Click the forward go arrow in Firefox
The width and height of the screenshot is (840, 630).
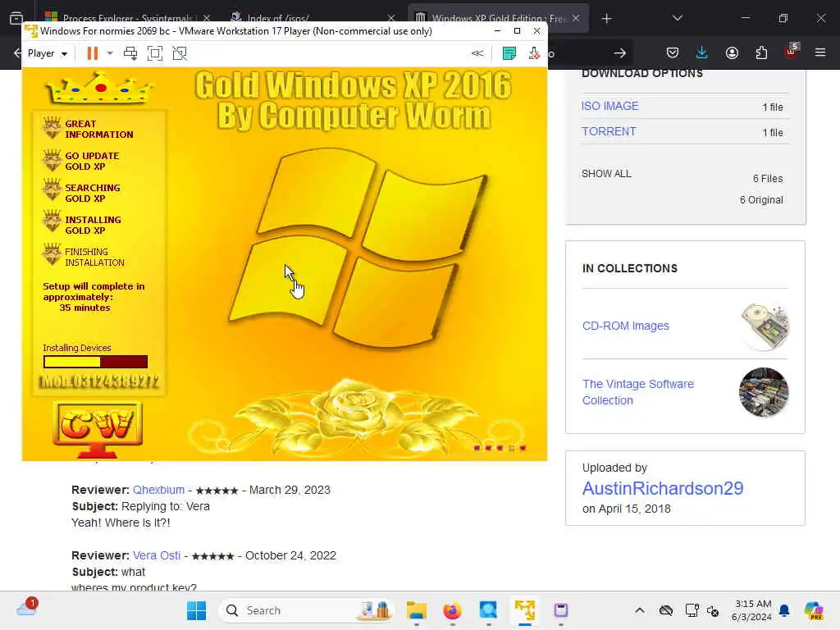(x=620, y=52)
